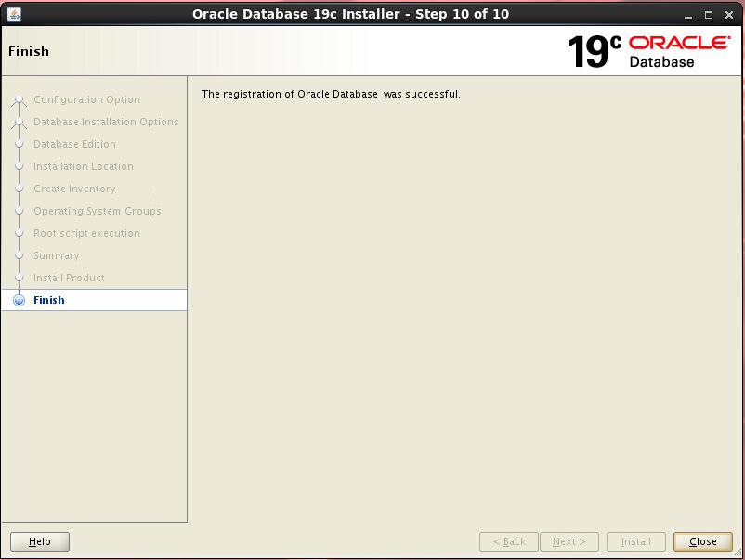Select the Create Inventory step
Image resolution: width=745 pixels, height=560 pixels.
[x=74, y=189]
